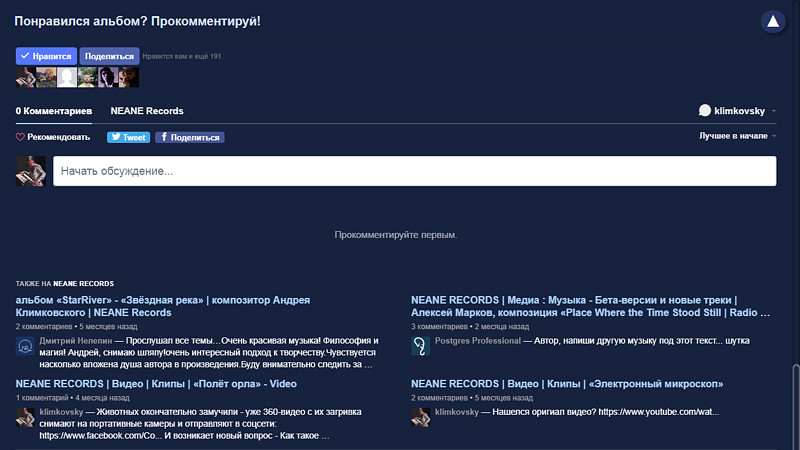Viewport: 800px width, 450px height.
Task: Click the author name Дмитрий Нелепин
Action: (x=76, y=341)
